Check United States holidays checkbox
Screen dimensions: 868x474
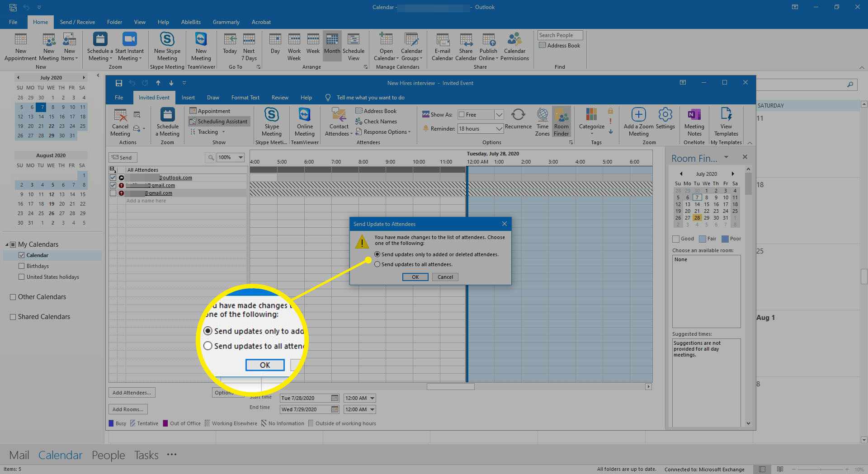[x=22, y=277]
